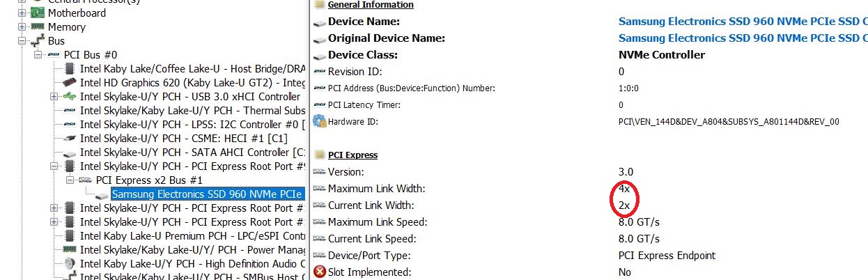This screenshot has height=280, width=868.
Task: Select Intel Kaby Lake-U Premium PCH LPC/eSPI item
Action: [x=193, y=236]
